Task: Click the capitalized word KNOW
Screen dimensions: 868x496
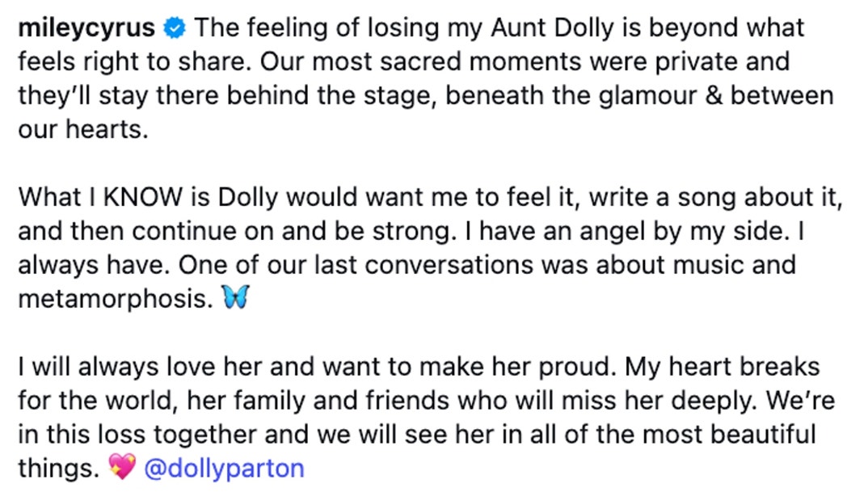Action: point(143,197)
